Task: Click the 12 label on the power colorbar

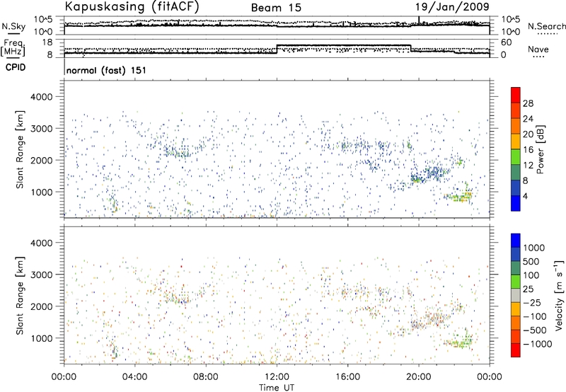Action: 528,166
